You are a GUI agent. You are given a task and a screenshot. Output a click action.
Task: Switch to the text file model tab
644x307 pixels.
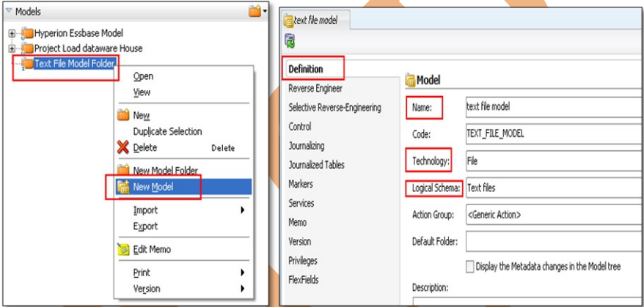(315, 20)
